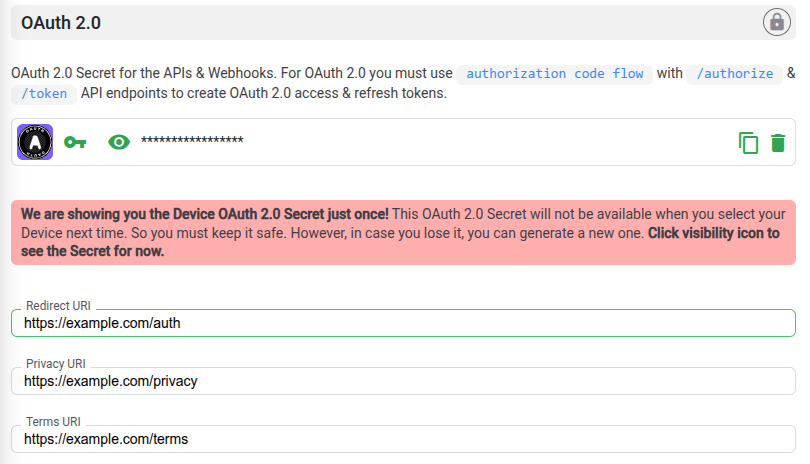Edit the Terms URI field
This screenshot has width=810, height=464.
[403, 439]
